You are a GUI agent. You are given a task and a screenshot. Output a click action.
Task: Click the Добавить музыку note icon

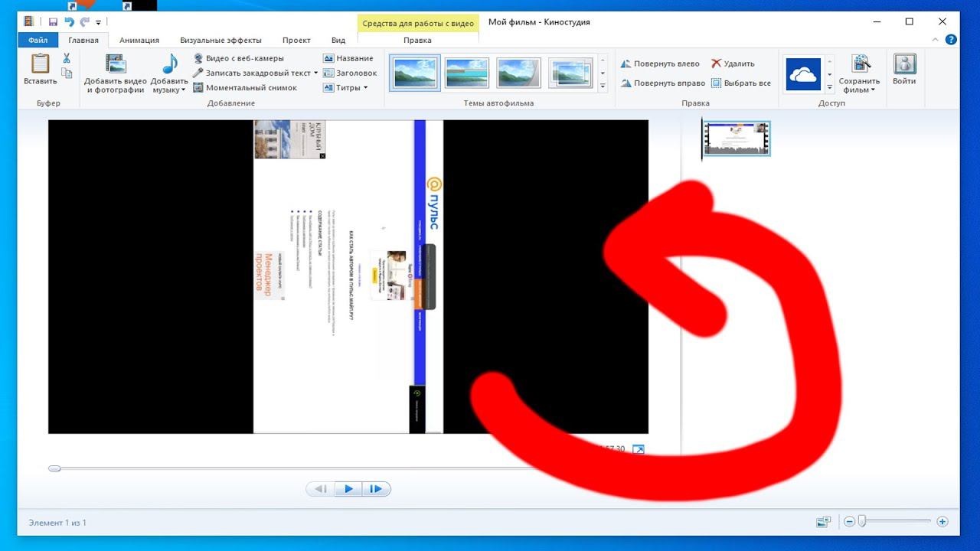[169, 65]
